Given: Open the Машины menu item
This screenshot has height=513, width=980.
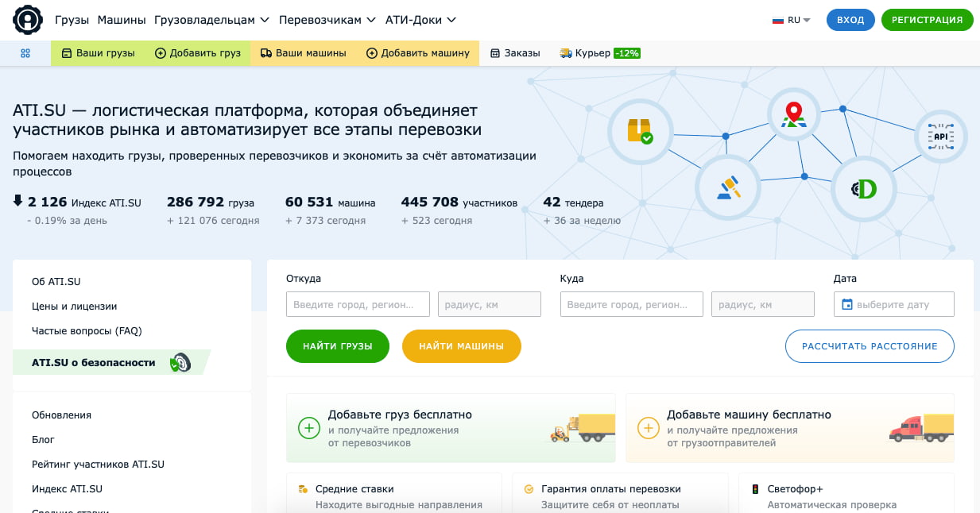Looking at the screenshot, I should coord(122,20).
